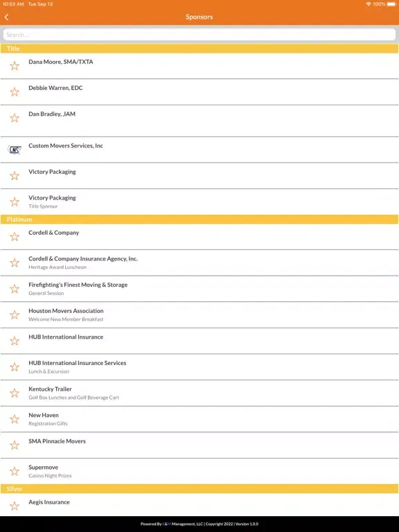
Task: Star Cordell & Company Insurance Agency
Action: [x=15, y=263]
